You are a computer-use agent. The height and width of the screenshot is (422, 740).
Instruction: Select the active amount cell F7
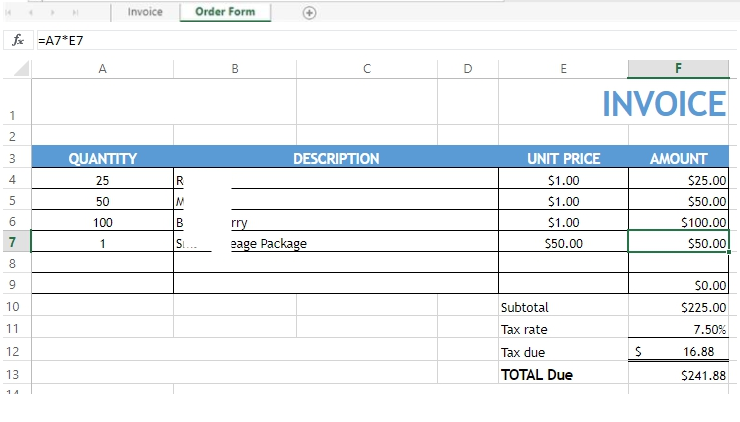679,242
